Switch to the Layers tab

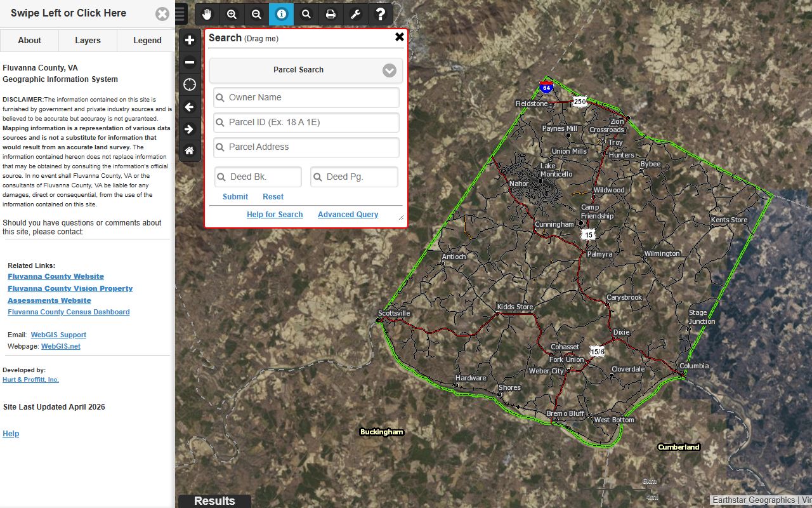pos(88,40)
